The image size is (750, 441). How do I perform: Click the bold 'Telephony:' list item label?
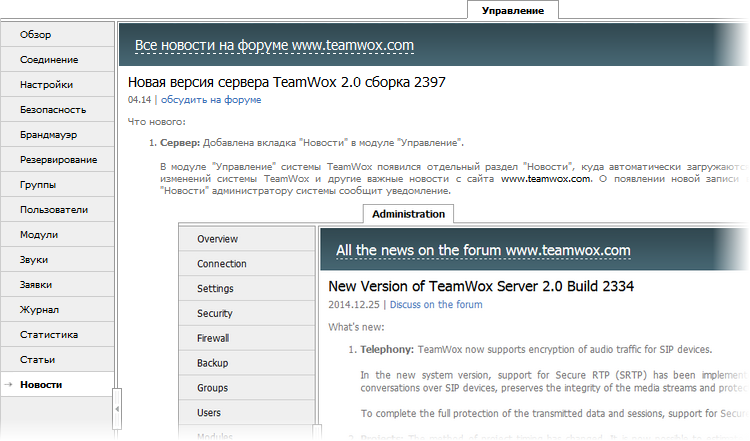387,350
